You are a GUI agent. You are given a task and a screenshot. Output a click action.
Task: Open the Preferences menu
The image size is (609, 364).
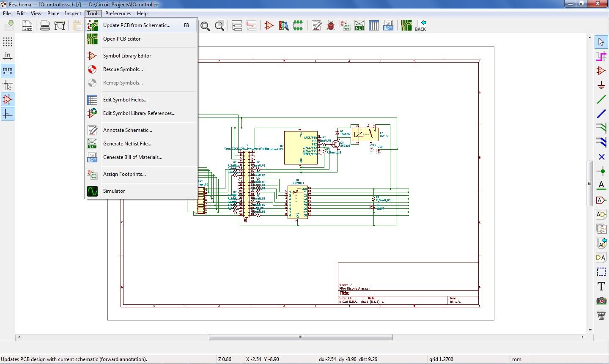pos(118,14)
